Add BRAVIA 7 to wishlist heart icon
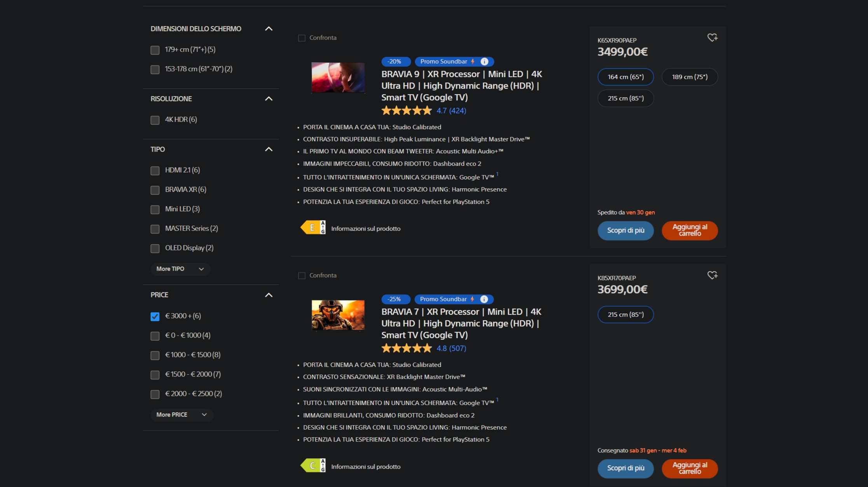Image resolution: width=868 pixels, height=487 pixels. tap(712, 275)
